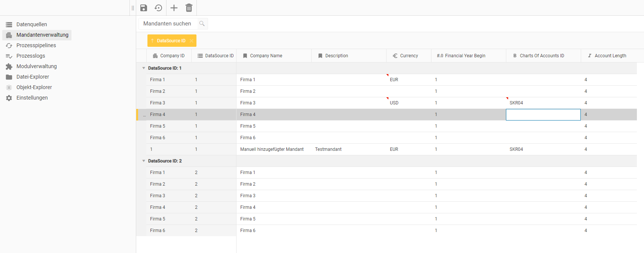
Task: Open Einstellungen gear icon
Action: (x=9, y=98)
